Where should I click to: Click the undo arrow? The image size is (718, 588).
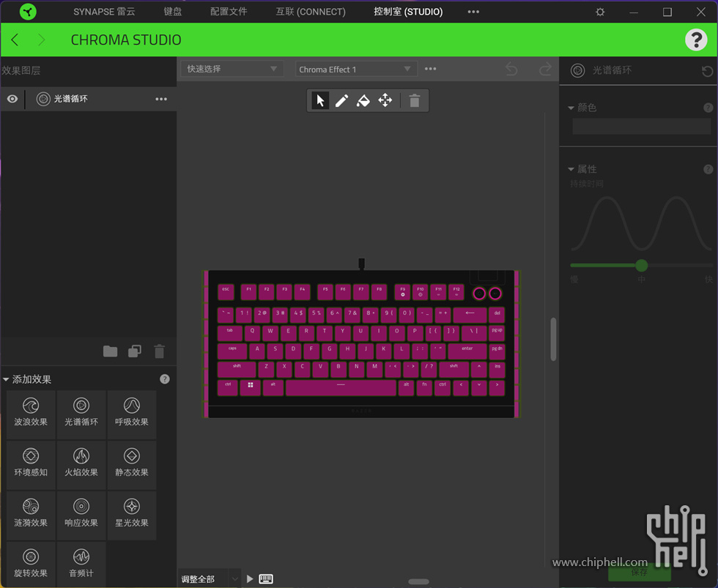point(511,70)
